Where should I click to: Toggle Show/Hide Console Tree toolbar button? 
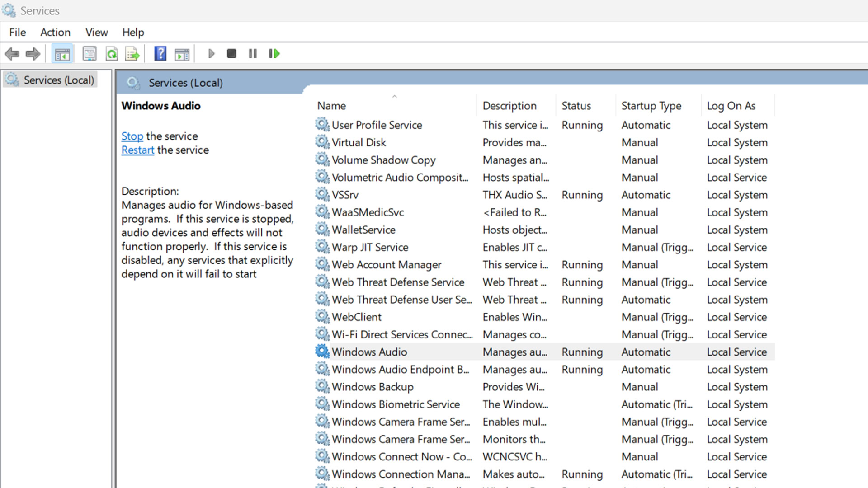tap(62, 54)
